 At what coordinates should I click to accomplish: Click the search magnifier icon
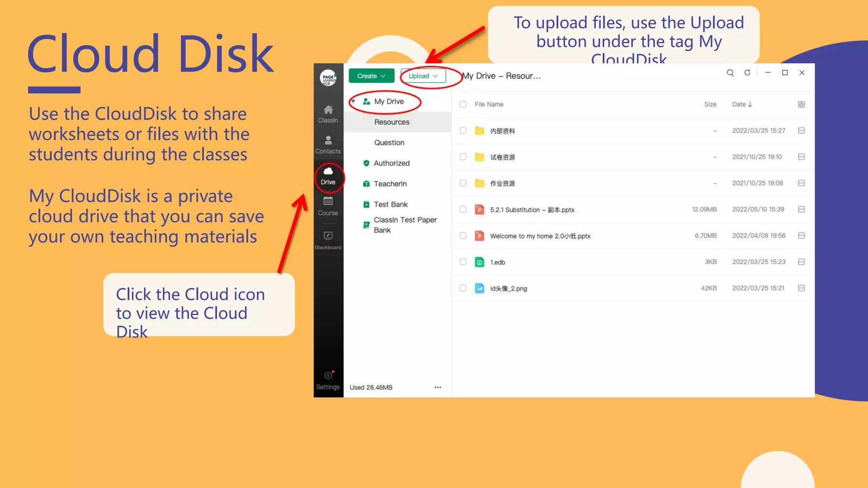click(730, 73)
